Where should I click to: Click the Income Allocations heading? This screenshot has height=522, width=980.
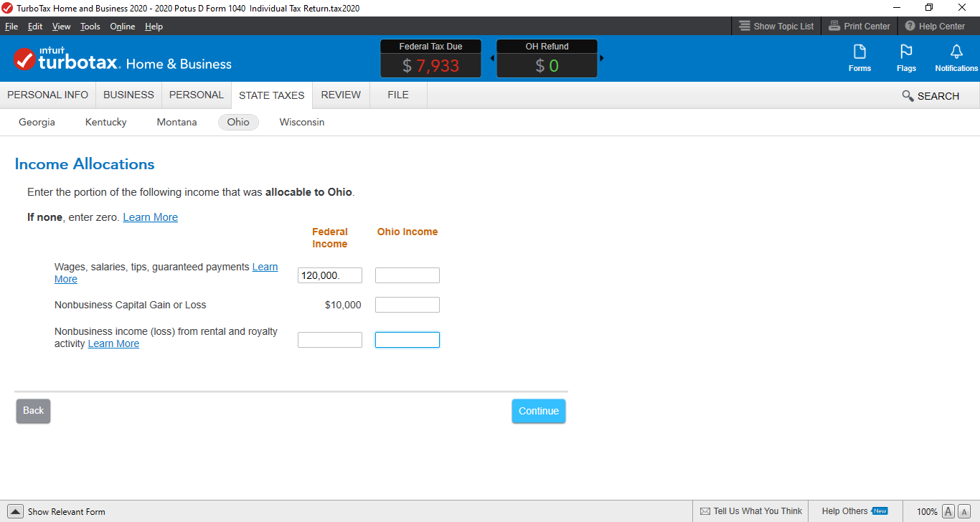click(85, 164)
